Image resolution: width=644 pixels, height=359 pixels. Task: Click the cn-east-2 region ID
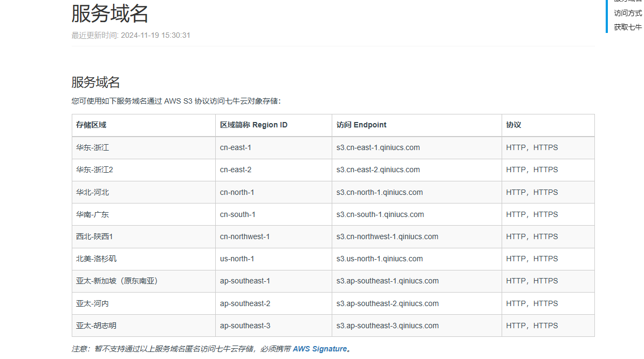(235, 170)
